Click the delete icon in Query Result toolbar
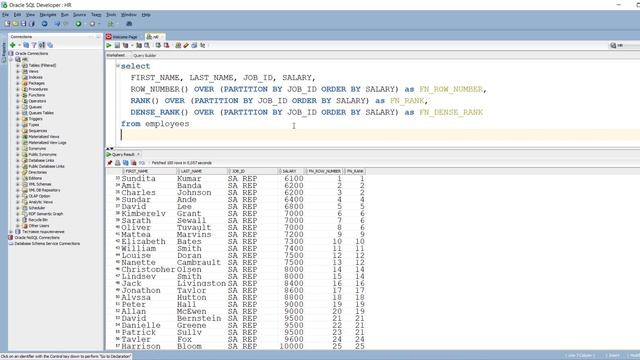640x360 pixels. (x=133, y=163)
